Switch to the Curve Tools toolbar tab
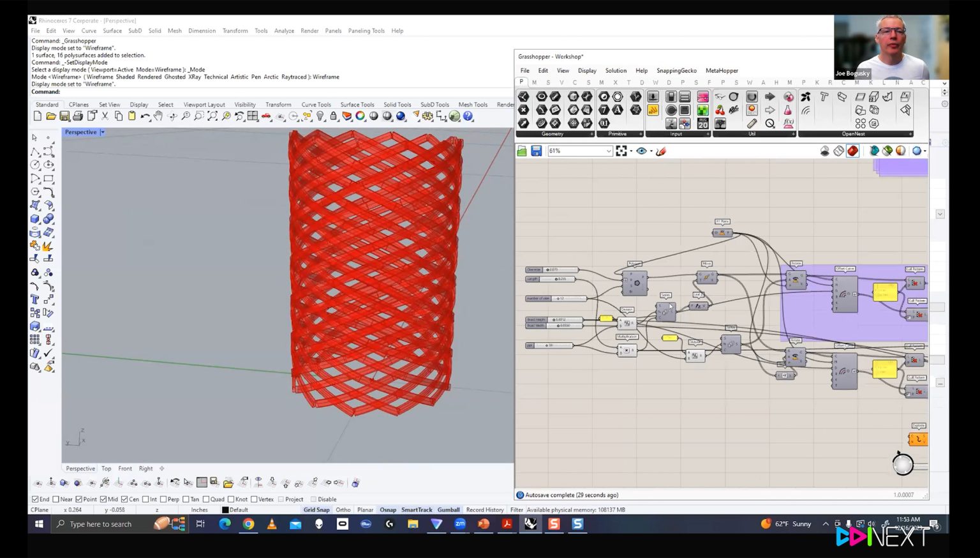Viewport: 980px width, 558px height. point(316,105)
